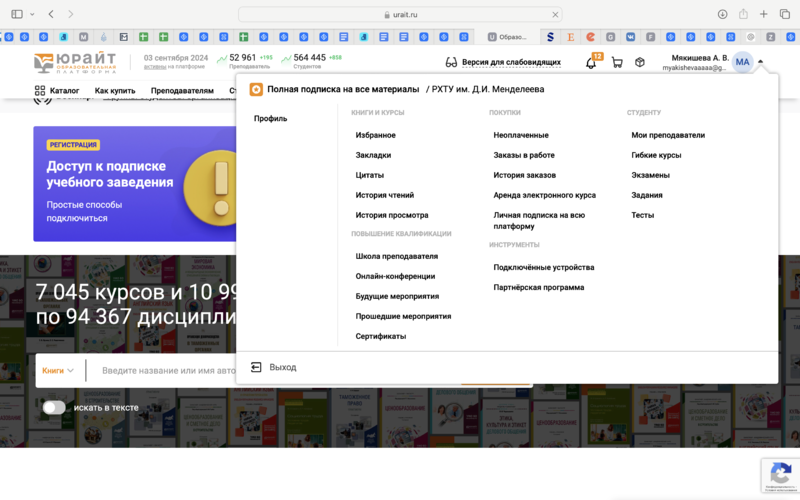This screenshot has height=500, width=800.
Task: Switch to the gray Z tab
Action: [770, 37]
